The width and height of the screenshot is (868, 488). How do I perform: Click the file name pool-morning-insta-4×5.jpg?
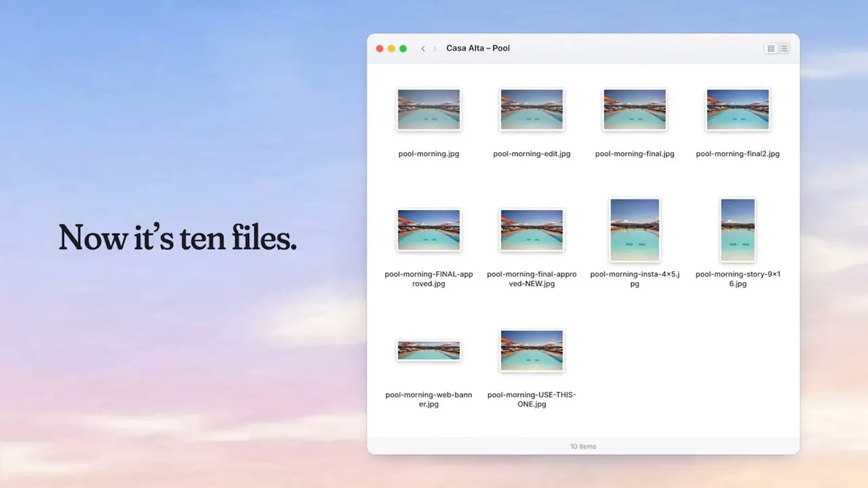tap(635, 279)
